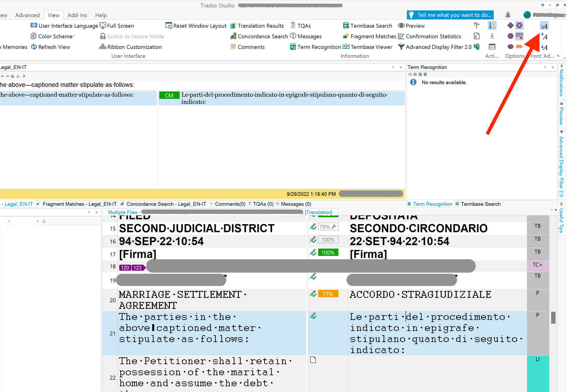Toggle the tag with red X option
The image size is (567, 392).
(x=519, y=36)
